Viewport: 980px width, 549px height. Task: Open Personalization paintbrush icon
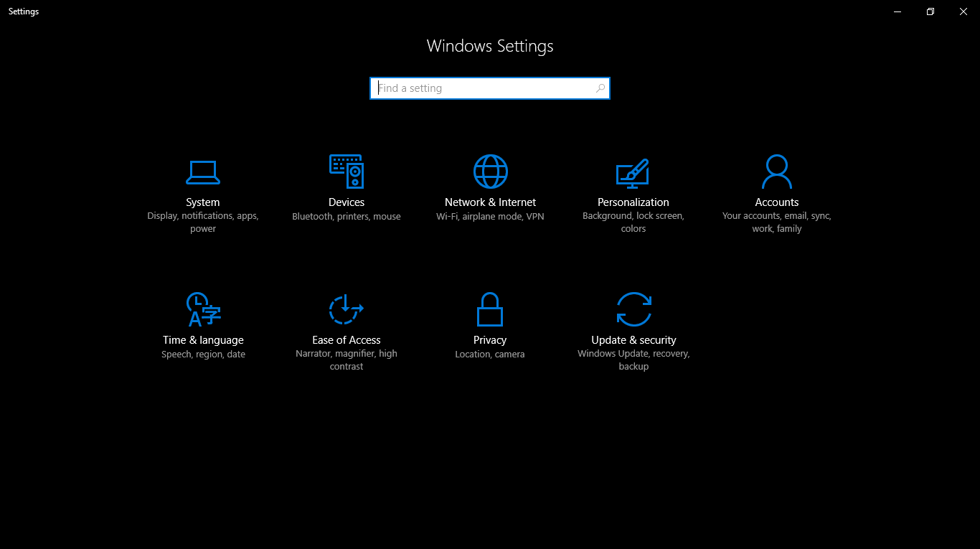pos(633,173)
